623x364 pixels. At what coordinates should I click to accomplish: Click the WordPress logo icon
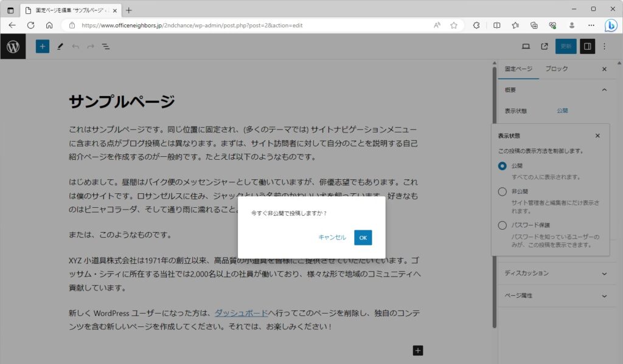(x=13, y=46)
